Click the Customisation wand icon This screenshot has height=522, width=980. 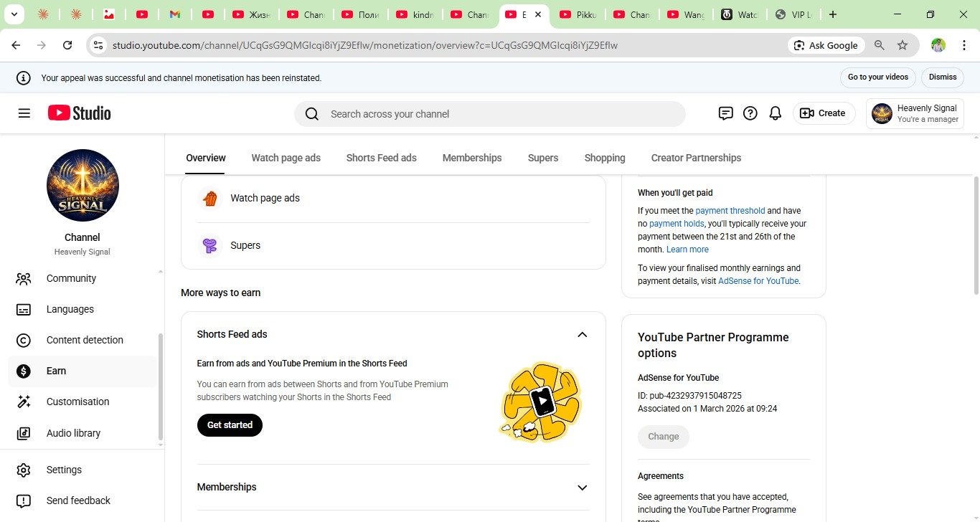[24, 402]
